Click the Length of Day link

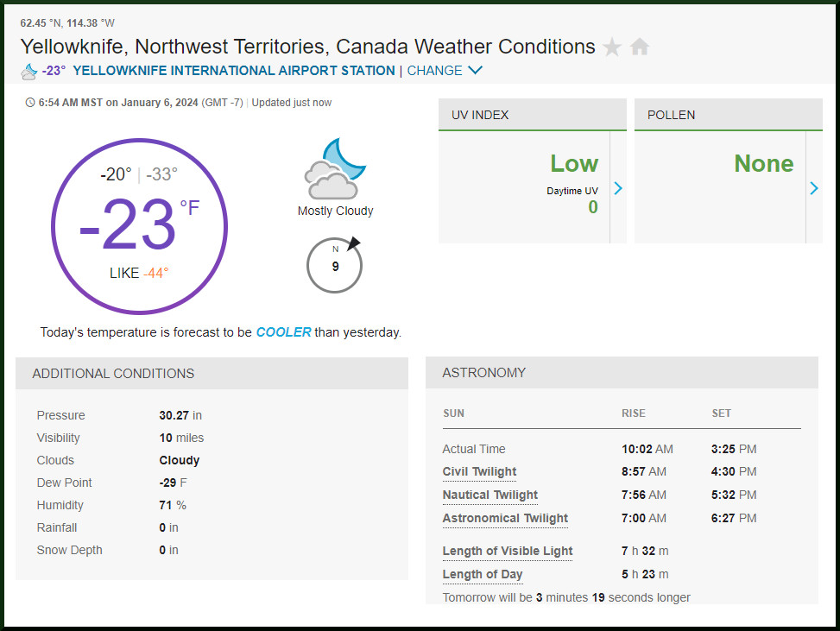(x=483, y=575)
